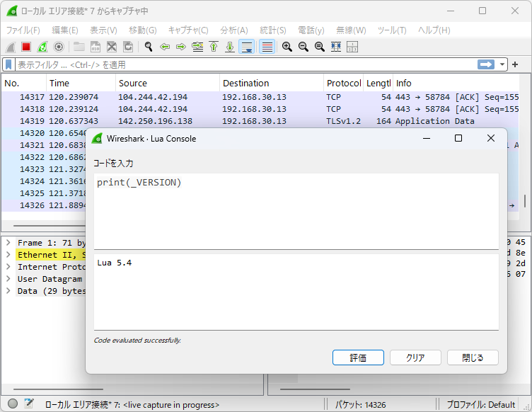Open the 統計(S) menu
The width and height of the screenshot is (532, 412).
[273, 30]
